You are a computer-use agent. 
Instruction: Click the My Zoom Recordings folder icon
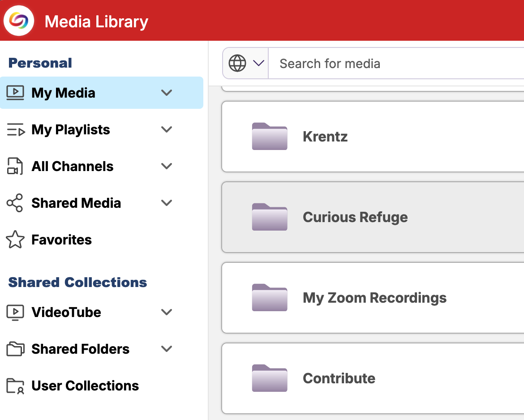click(x=270, y=297)
